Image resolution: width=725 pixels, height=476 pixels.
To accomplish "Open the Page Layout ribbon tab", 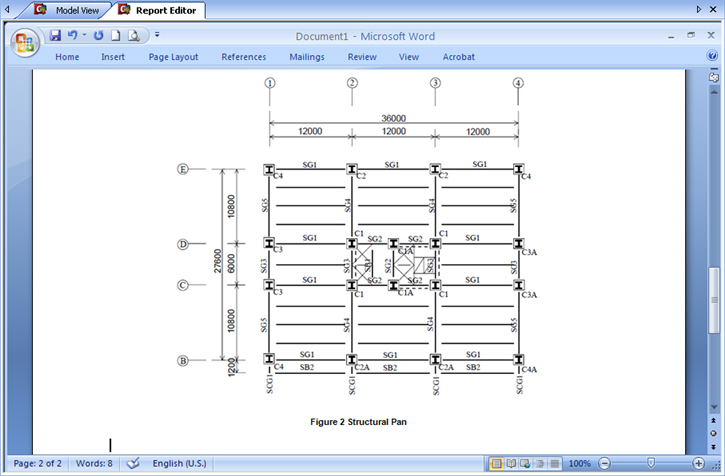I will (x=173, y=57).
